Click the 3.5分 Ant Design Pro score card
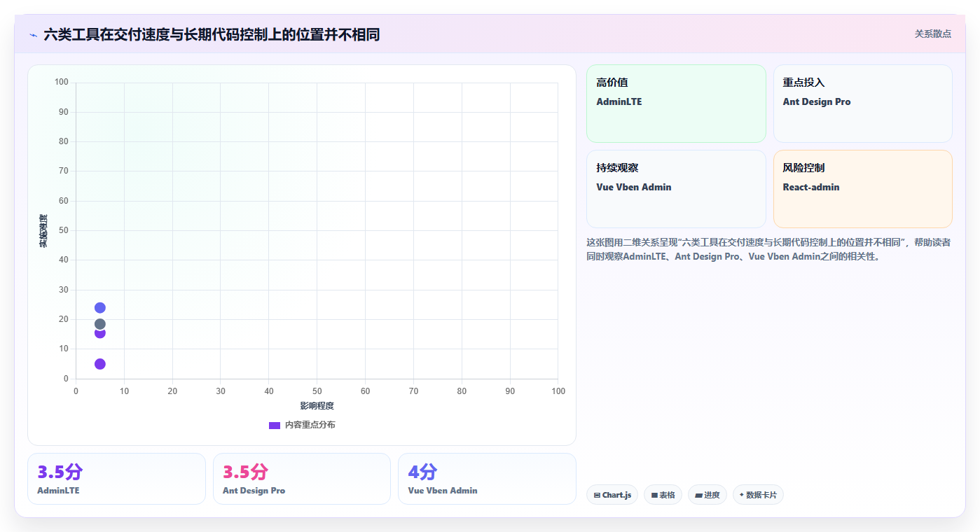This screenshot has width=980, height=532. [302, 479]
